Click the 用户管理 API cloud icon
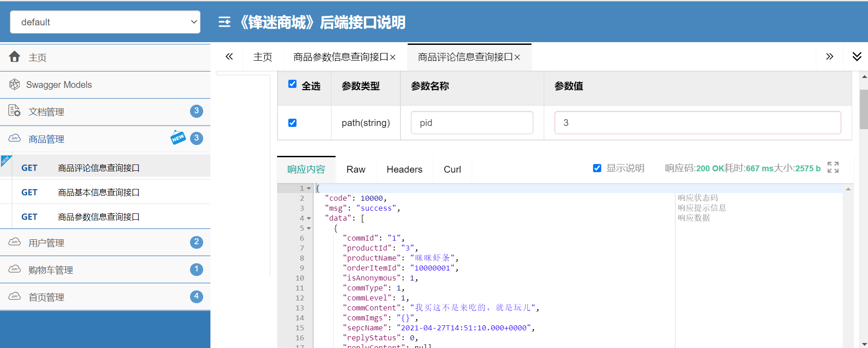868x348 pixels. tap(15, 242)
